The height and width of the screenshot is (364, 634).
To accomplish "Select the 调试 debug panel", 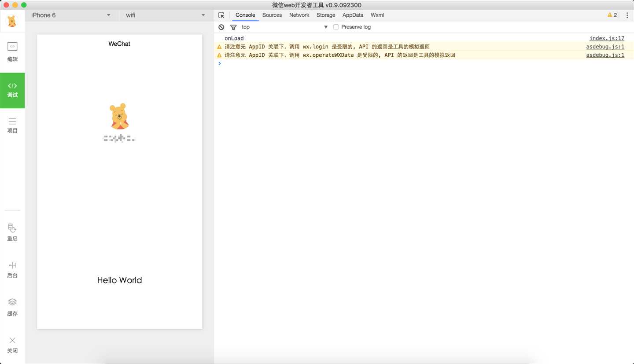I will [12, 90].
